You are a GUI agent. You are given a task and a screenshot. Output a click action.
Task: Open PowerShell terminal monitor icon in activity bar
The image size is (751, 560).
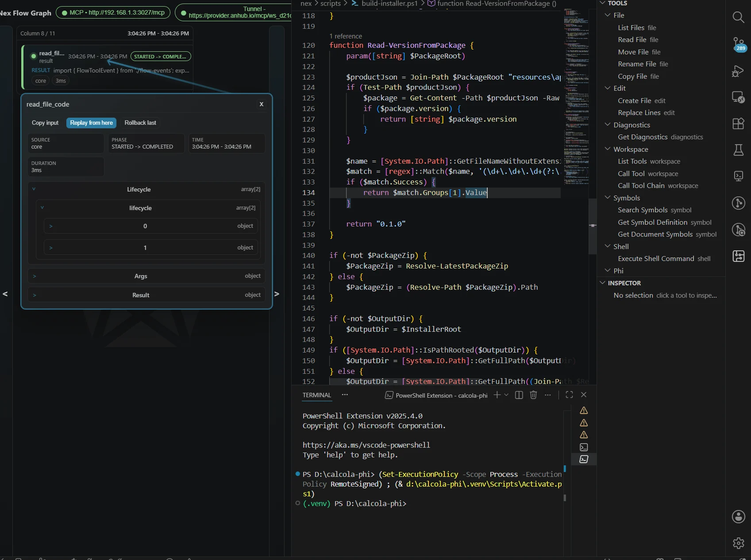[x=738, y=176]
